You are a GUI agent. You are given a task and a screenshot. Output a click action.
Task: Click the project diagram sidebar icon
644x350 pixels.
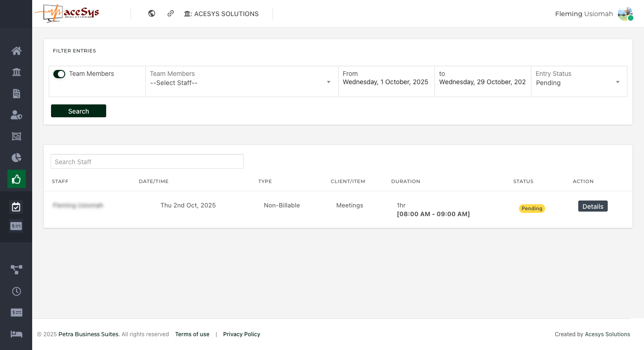point(17,270)
